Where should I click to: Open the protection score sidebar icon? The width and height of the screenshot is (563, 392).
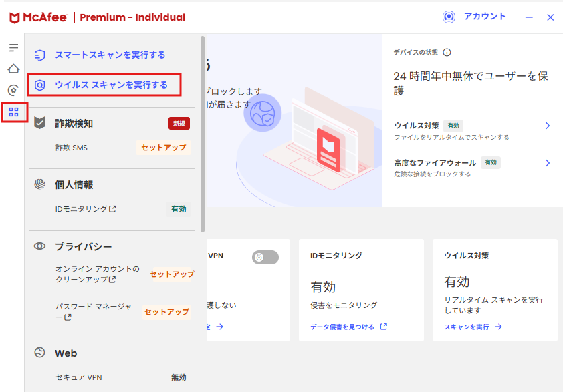[x=13, y=90]
